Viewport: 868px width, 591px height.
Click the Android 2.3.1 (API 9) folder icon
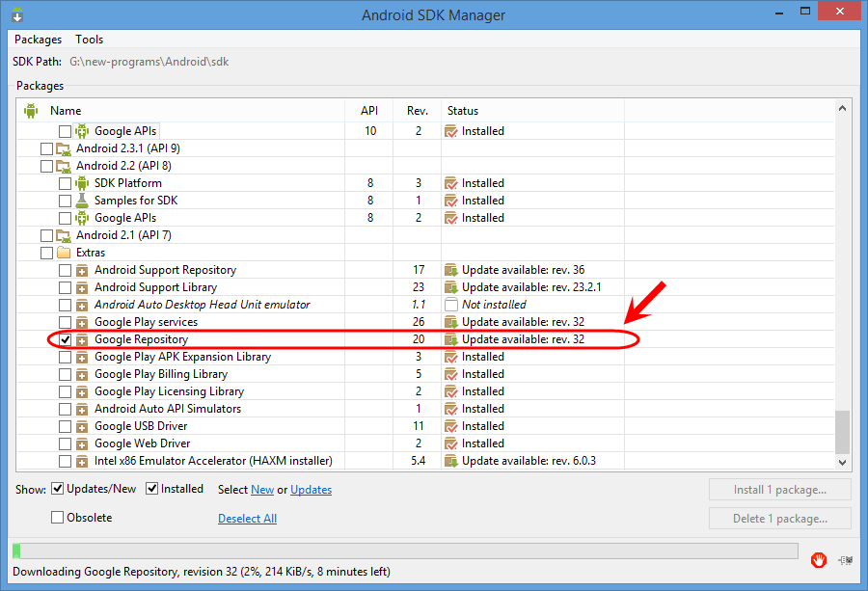[x=64, y=148]
